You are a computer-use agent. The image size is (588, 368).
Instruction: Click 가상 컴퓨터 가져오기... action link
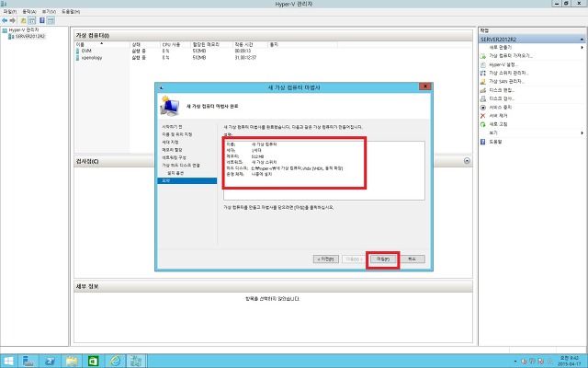click(511, 56)
